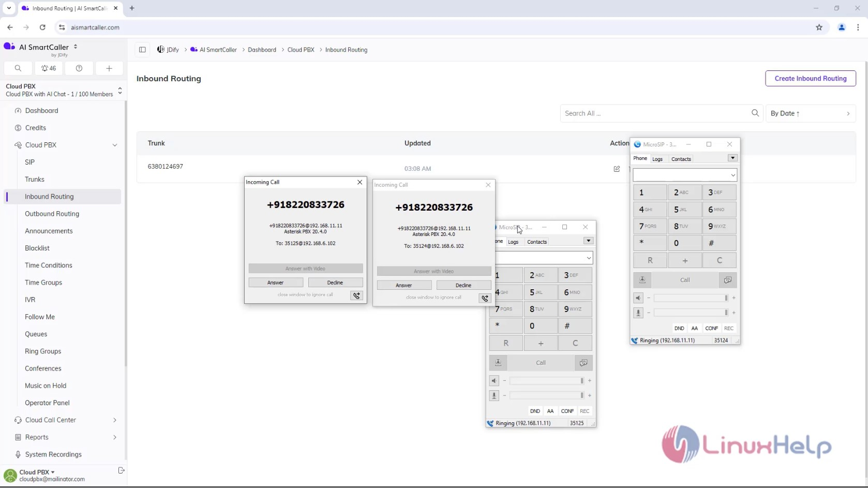Screen dimensions: 868x488
Task: Toggle DND in MicroSIP 35124 window
Action: coord(679,328)
